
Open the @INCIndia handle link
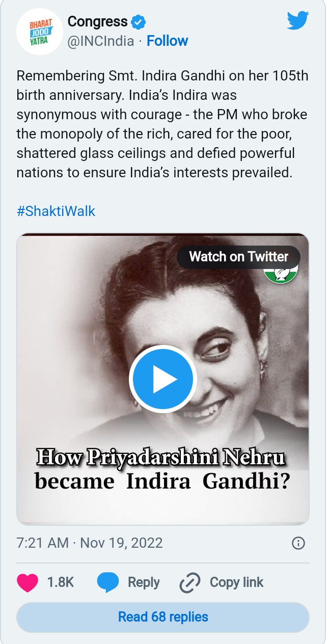pos(101,41)
